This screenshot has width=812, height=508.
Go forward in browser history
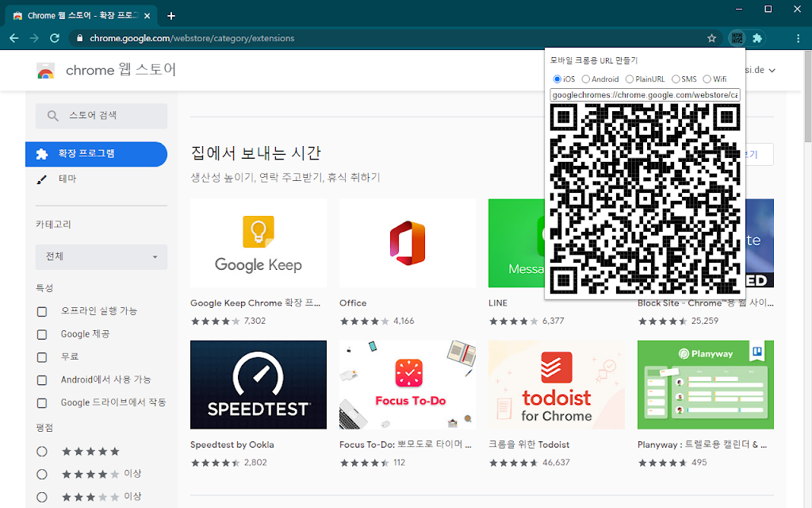click(34, 38)
